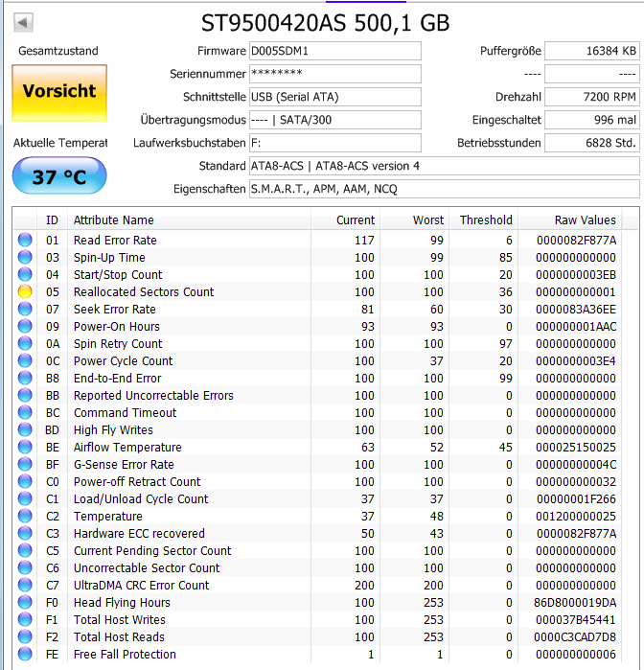The height and width of the screenshot is (670, 644).
Task: Select the Reallocated Sectors Count attribute name
Action: coord(144,291)
